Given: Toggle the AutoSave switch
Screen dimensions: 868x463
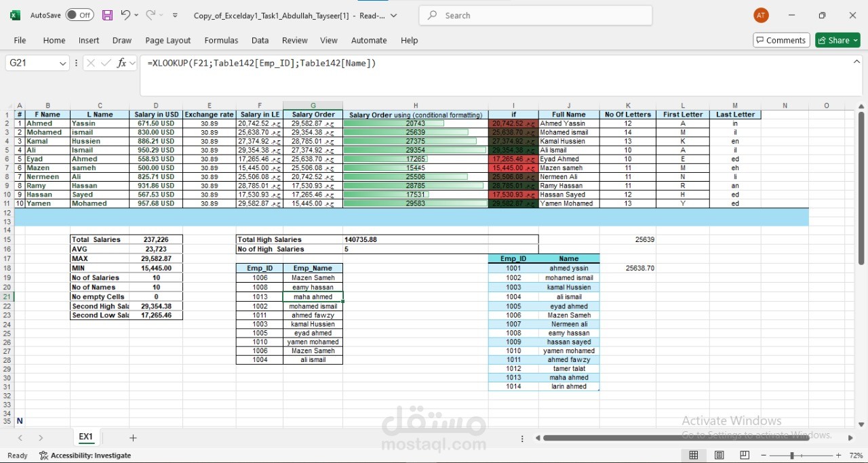Looking at the screenshot, I should pos(80,15).
